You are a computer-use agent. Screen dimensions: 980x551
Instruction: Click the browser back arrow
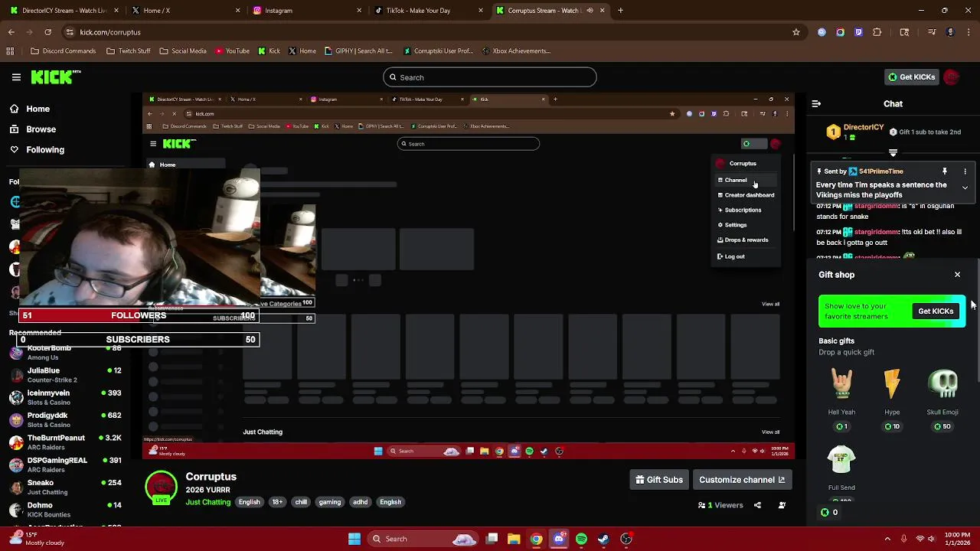[11, 32]
